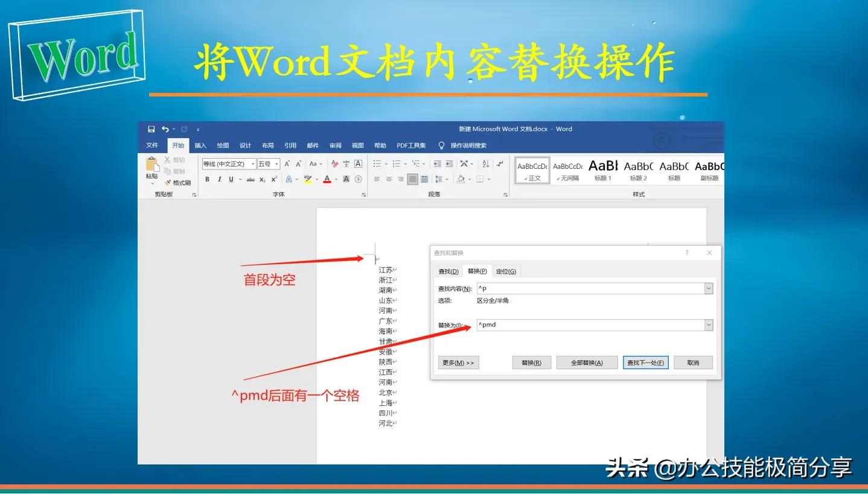868x494 pixels.
Task: Click the Align Right icon
Action: point(400,179)
